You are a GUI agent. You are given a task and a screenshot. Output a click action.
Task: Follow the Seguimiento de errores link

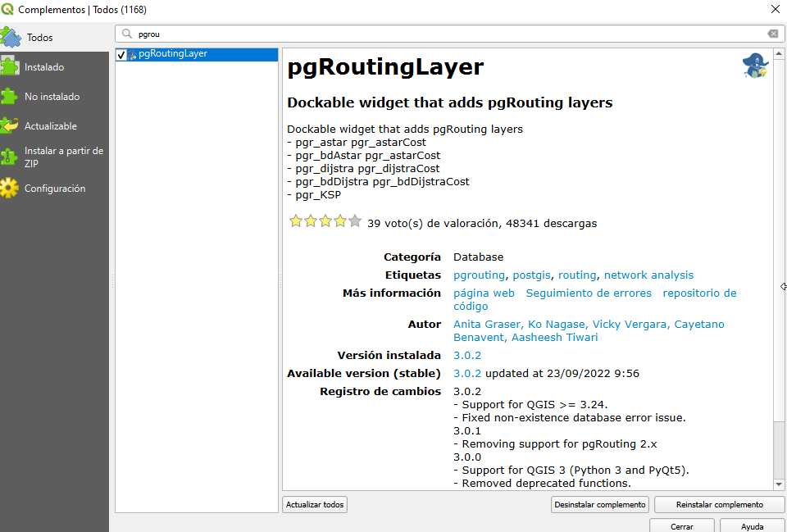click(589, 293)
